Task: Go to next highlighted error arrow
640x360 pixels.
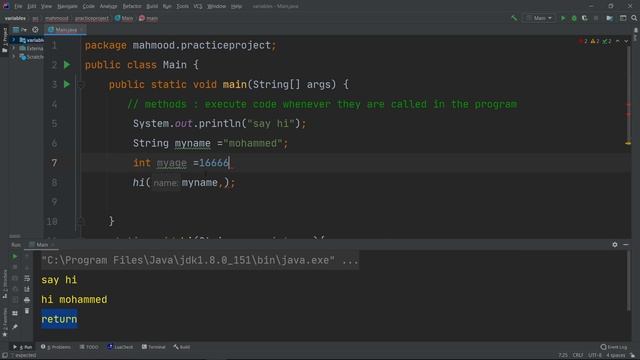Action: click(626, 41)
